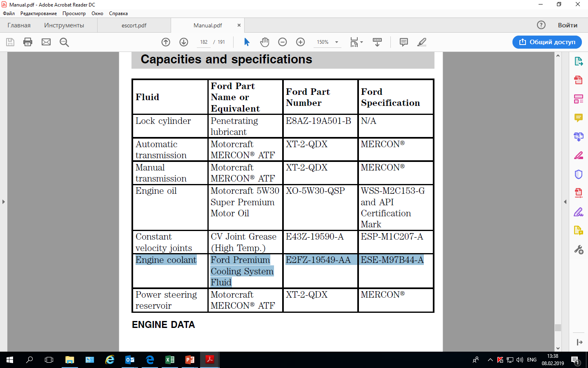The image size is (588, 368).
Task: Zoom out with the minus icon
Action: (283, 42)
